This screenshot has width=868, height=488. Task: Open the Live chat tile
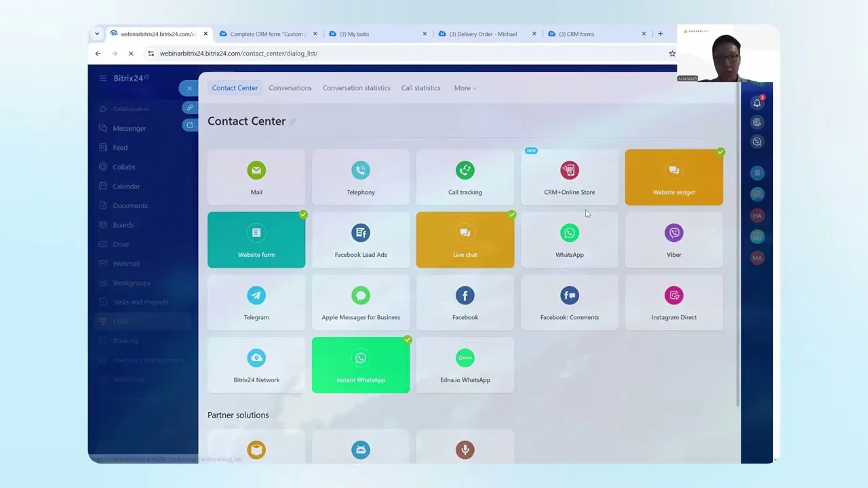[x=465, y=240]
